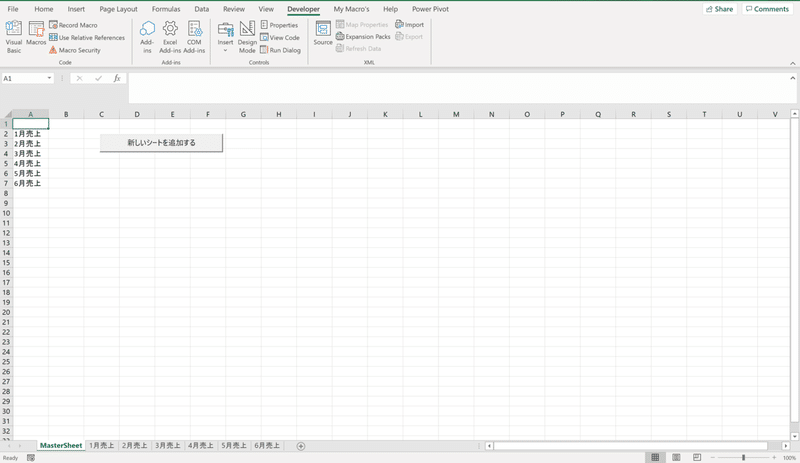This screenshot has width=800, height=463.
Task: Switch to Normal view
Action: click(x=655, y=457)
